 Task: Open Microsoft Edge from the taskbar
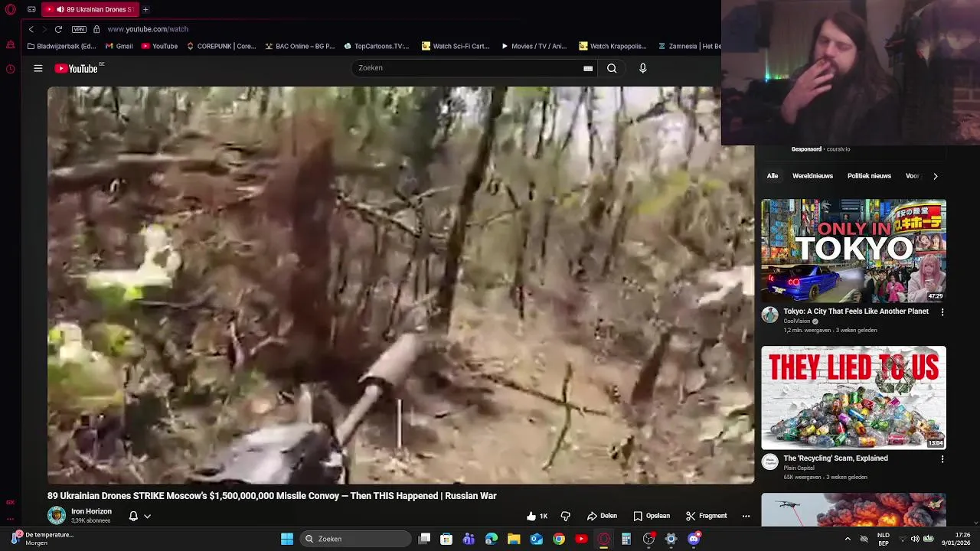coord(492,539)
